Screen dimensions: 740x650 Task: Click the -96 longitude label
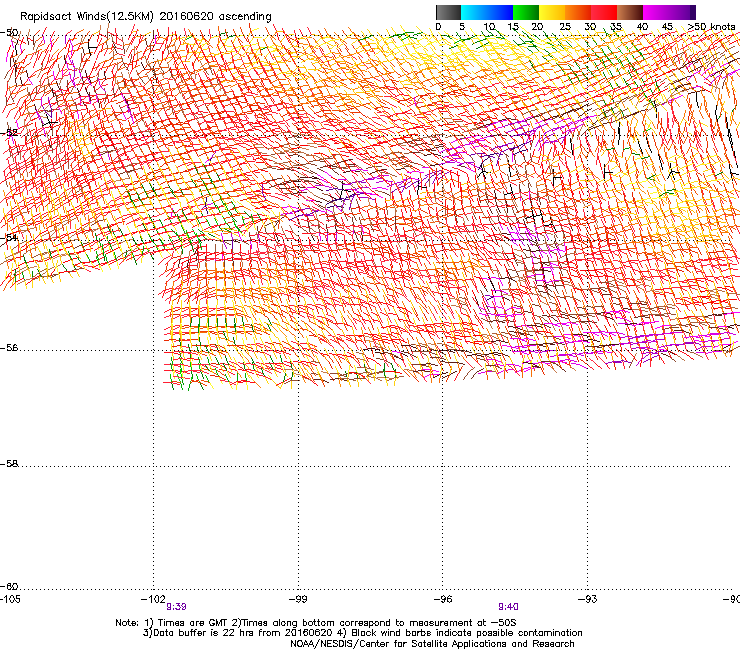point(443,599)
